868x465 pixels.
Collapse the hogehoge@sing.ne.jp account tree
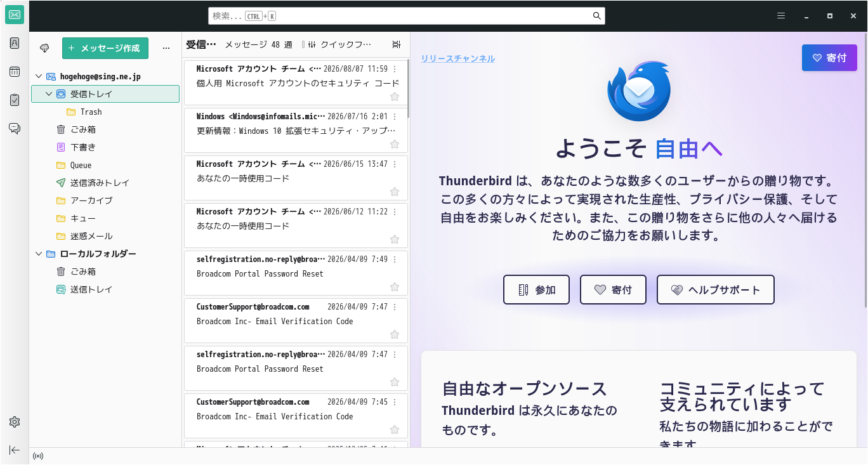point(39,76)
